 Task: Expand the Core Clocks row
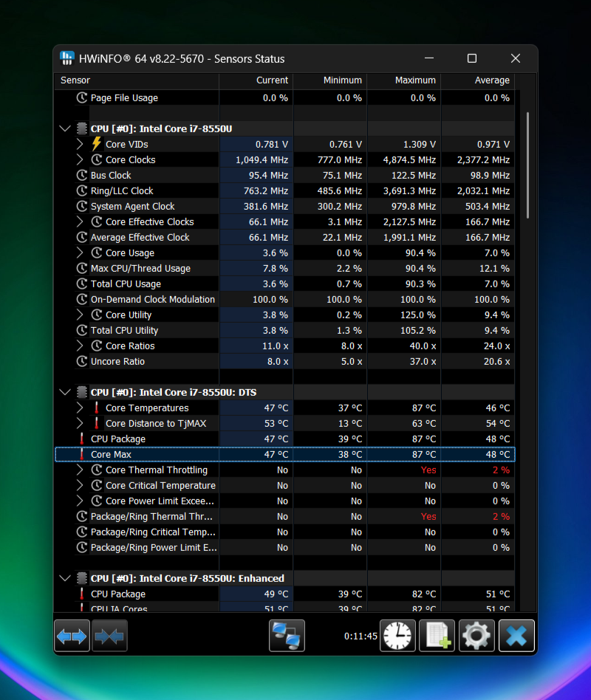coord(80,159)
